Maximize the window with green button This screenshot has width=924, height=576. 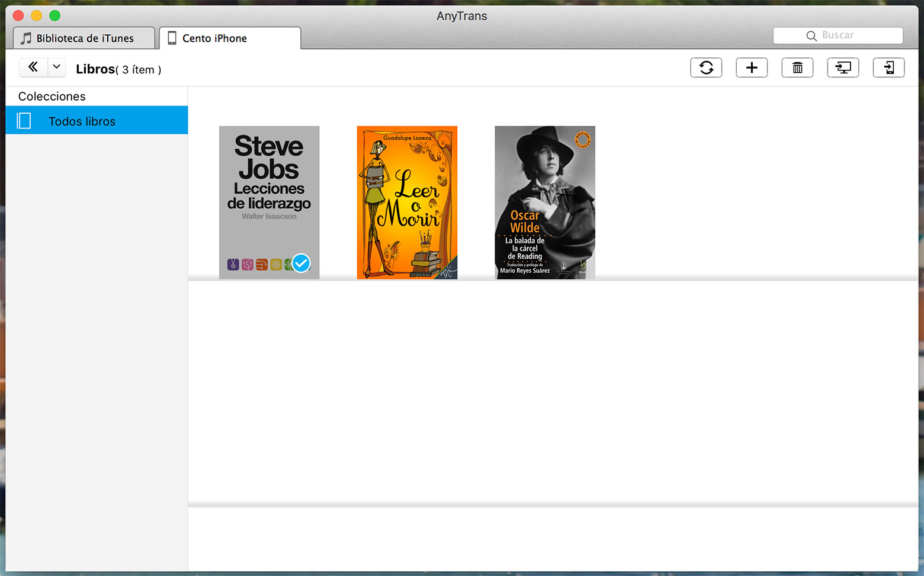[x=55, y=16]
